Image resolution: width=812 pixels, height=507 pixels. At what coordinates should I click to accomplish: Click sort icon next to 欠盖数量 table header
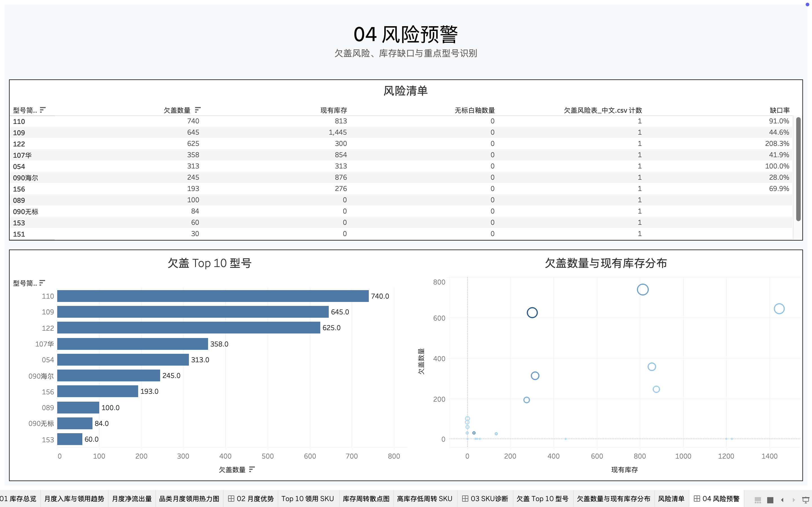(198, 110)
